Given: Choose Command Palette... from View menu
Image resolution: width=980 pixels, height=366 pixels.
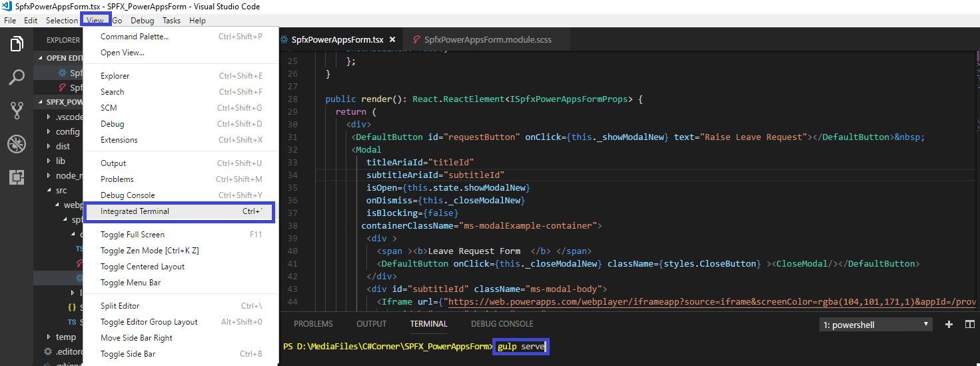Looking at the screenshot, I should (x=181, y=37).
